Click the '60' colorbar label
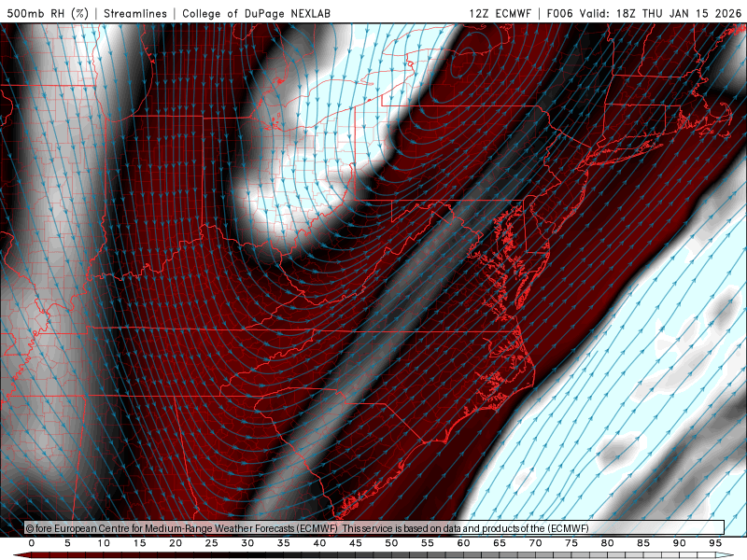 pyautogui.click(x=463, y=543)
